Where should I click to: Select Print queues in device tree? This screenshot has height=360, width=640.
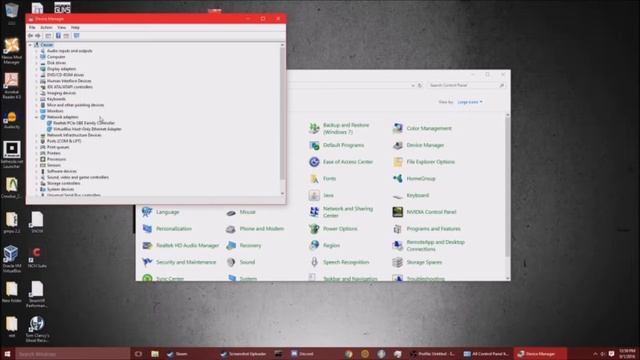(58, 147)
